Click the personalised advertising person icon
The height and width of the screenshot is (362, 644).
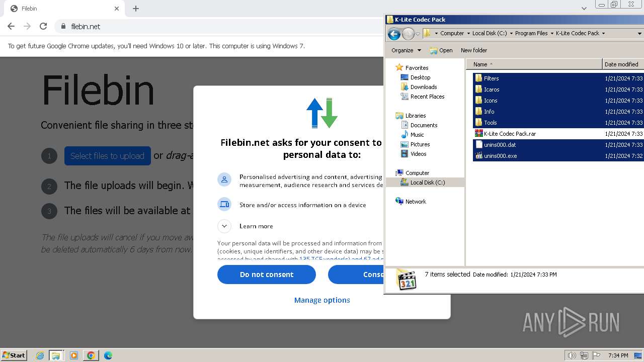coord(224,179)
